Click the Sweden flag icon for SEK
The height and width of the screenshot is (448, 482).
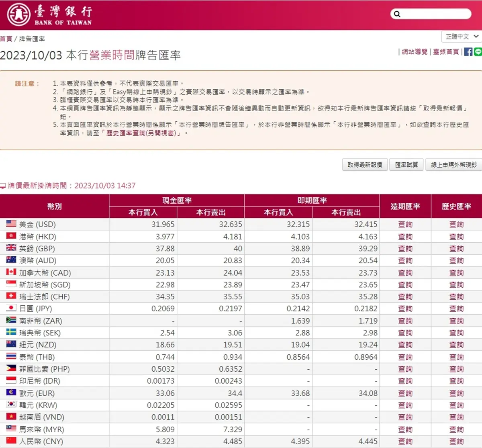pyautogui.click(x=11, y=332)
